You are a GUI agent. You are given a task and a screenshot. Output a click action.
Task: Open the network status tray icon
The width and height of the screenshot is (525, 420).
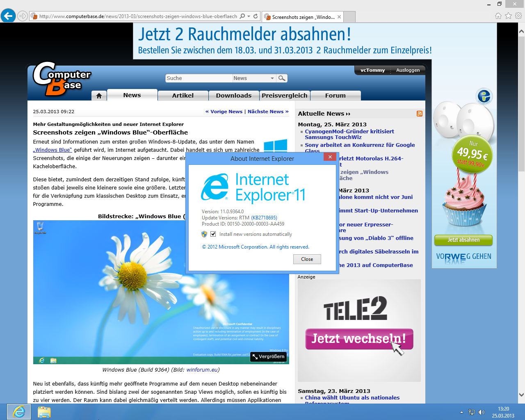point(472,412)
